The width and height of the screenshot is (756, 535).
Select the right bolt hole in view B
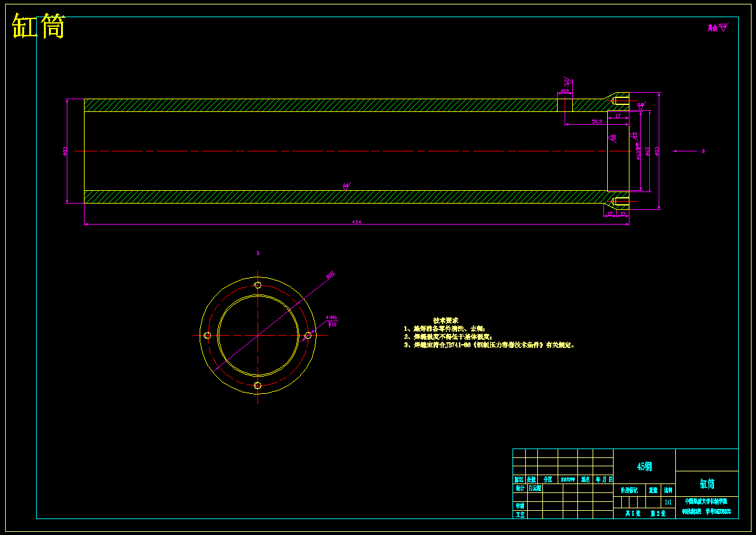(x=308, y=335)
